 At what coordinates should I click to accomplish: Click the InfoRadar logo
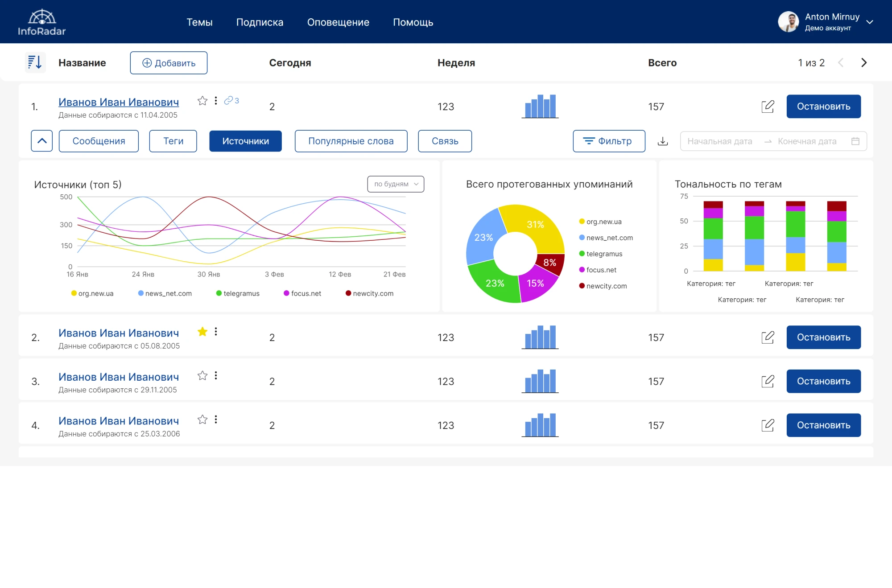tap(41, 22)
